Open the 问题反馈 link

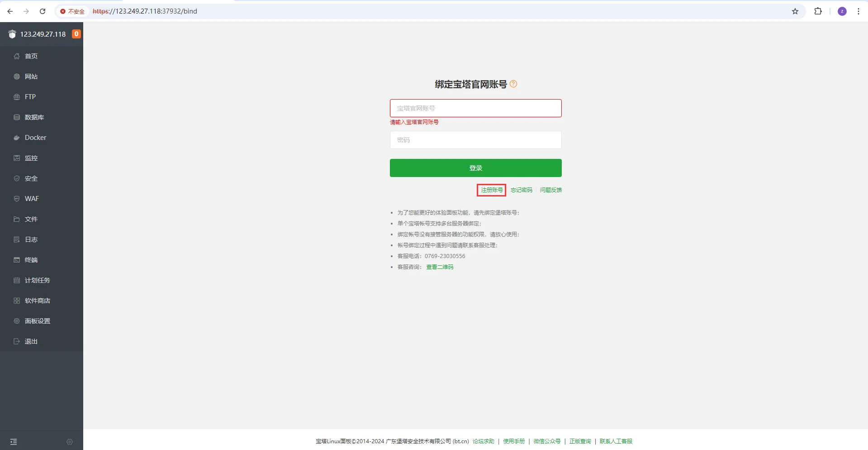click(x=551, y=190)
